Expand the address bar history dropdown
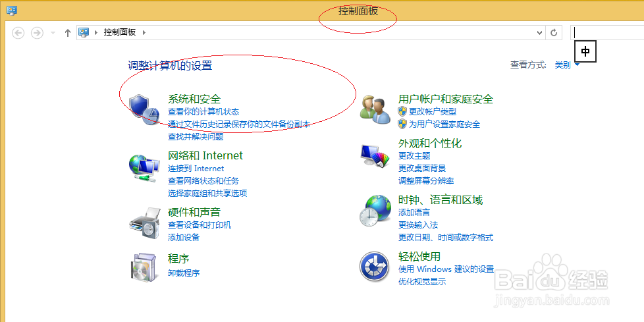This screenshot has height=322, width=644. click(x=540, y=33)
